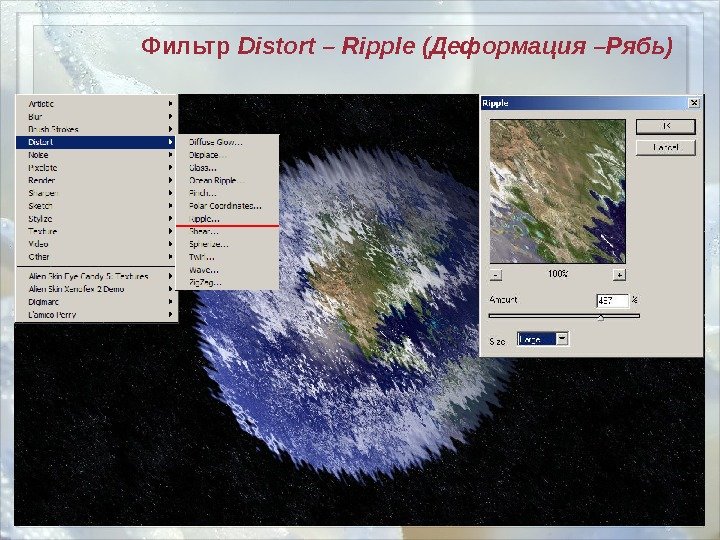Choose Shear from Distort submenu
The width and height of the screenshot is (720, 540).
point(228,232)
